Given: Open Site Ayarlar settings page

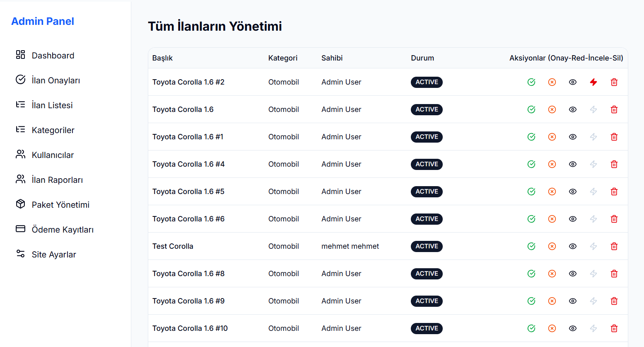Looking at the screenshot, I should click(54, 255).
